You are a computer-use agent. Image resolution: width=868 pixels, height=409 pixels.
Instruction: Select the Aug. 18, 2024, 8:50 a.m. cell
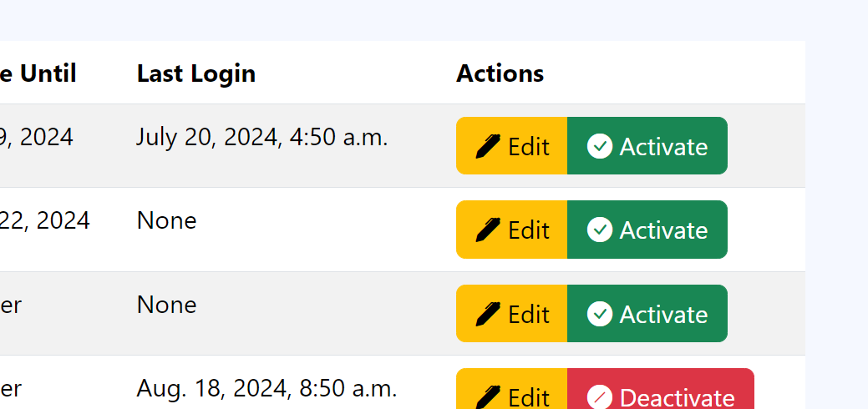coord(266,388)
